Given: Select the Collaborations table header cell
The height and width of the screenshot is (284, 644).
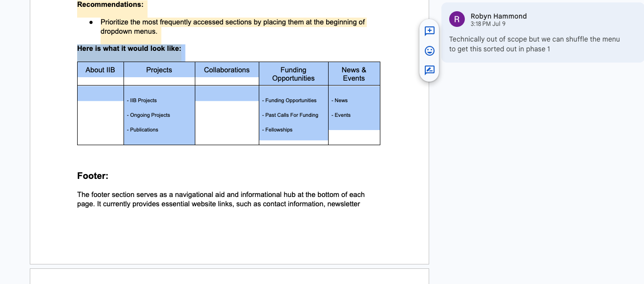Looking at the screenshot, I should 227,70.
